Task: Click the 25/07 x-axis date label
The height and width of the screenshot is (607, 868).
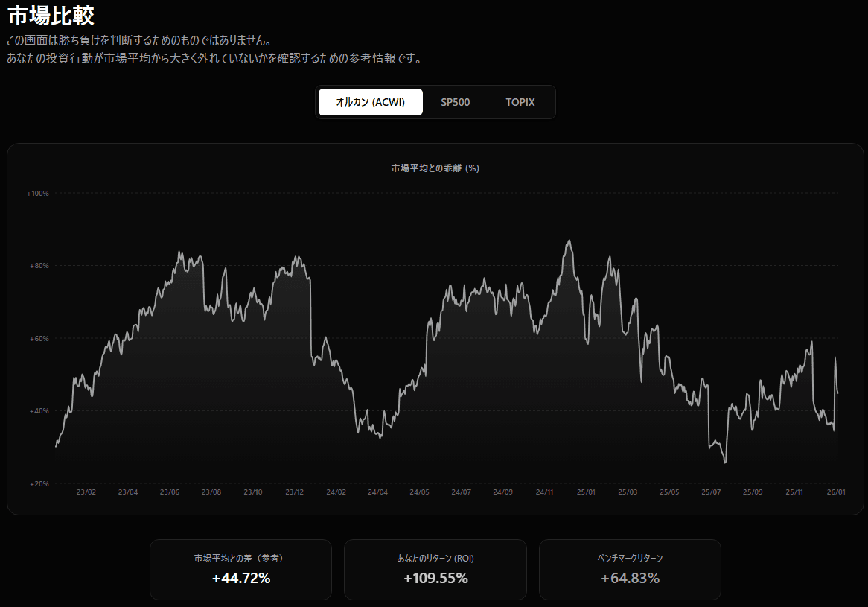Action: click(711, 492)
